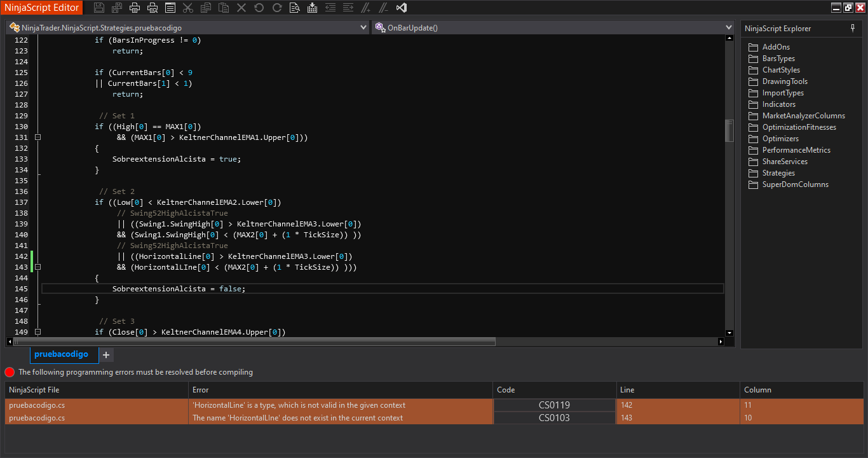The image size is (868, 458).
Task: Add new tab with plus button
Action: 106,355
